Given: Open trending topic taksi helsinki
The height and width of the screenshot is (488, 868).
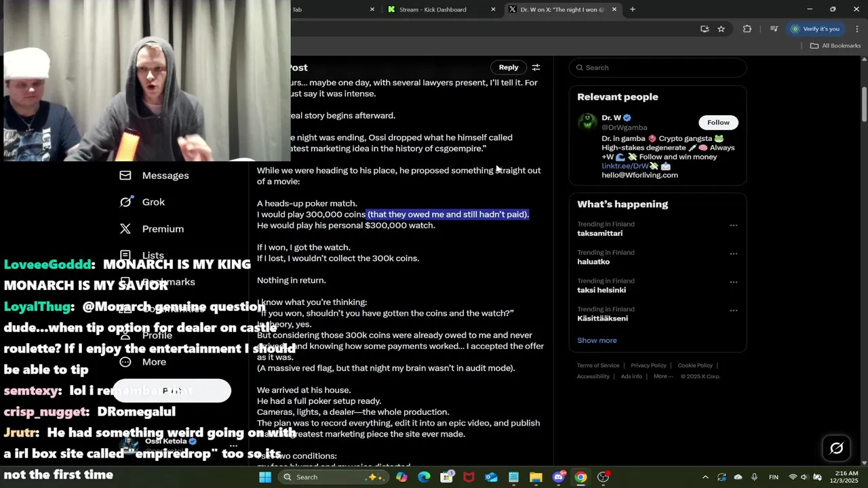Looking at the screenshot, I should pos(601,290).
